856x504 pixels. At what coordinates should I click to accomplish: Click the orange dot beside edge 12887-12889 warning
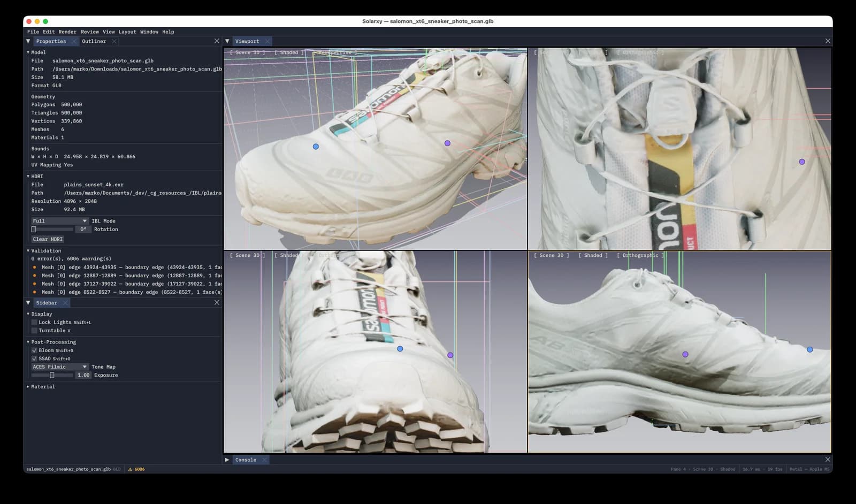[35, 276]
